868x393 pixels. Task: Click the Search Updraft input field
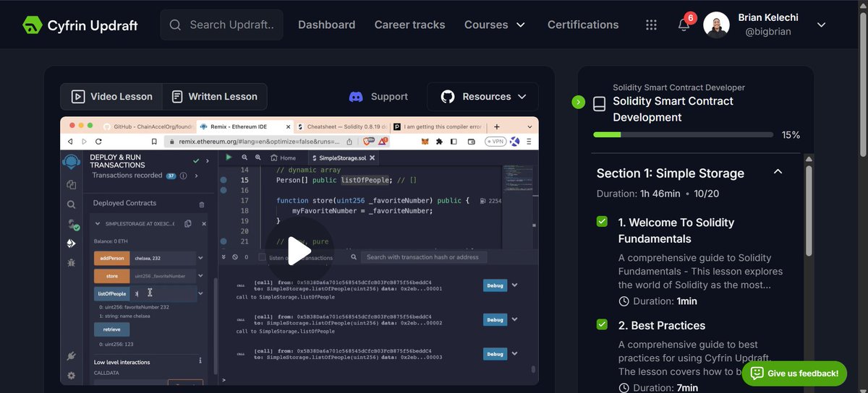pos(221,25)
